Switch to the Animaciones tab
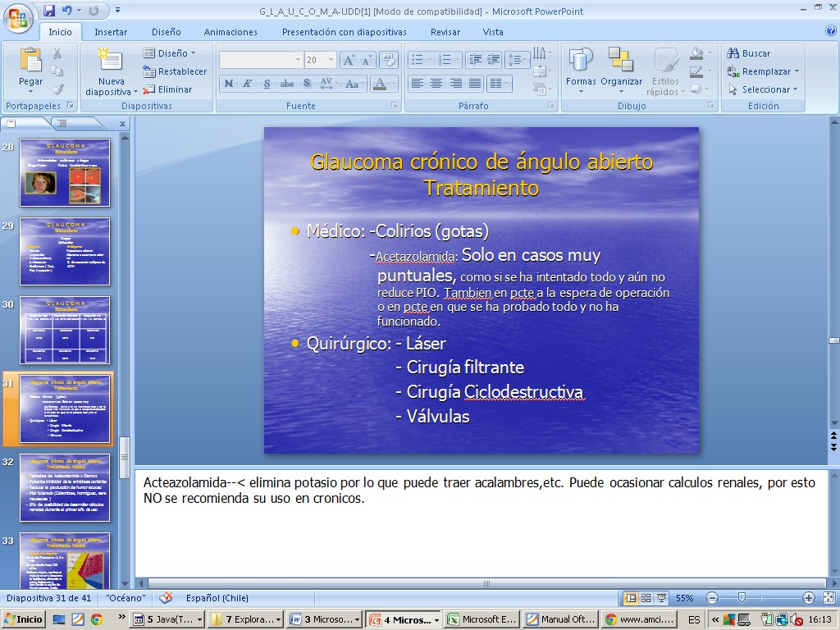 click(231, 32)
